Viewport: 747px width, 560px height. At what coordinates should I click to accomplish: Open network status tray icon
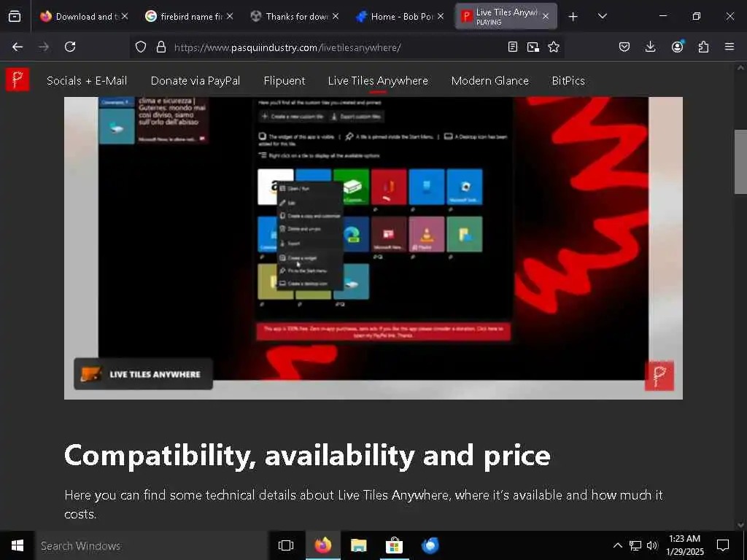click(x=635, y=545)
